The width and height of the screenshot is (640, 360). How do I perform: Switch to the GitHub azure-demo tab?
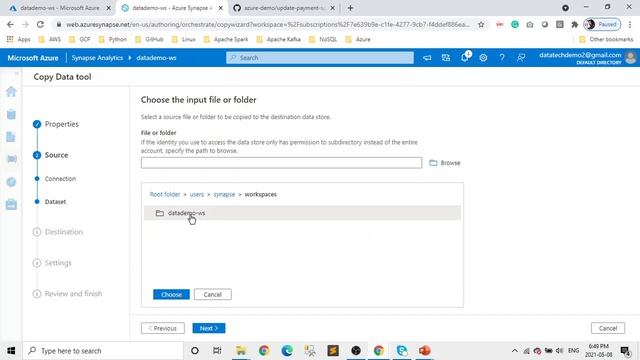[x=284, y=8]
